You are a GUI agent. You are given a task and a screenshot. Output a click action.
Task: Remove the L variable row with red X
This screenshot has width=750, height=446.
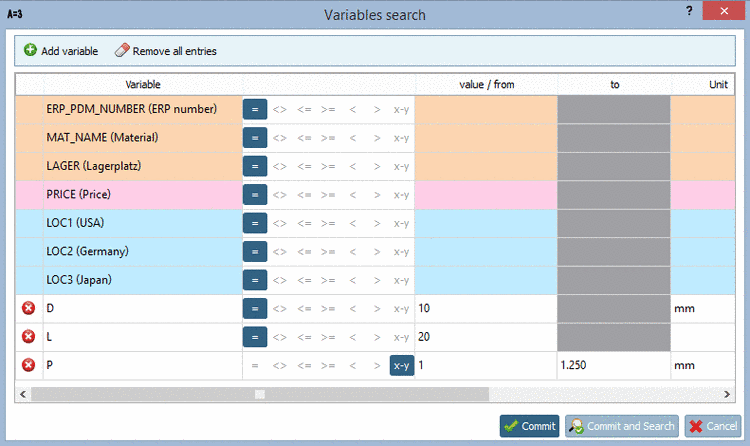click(29, 337)
